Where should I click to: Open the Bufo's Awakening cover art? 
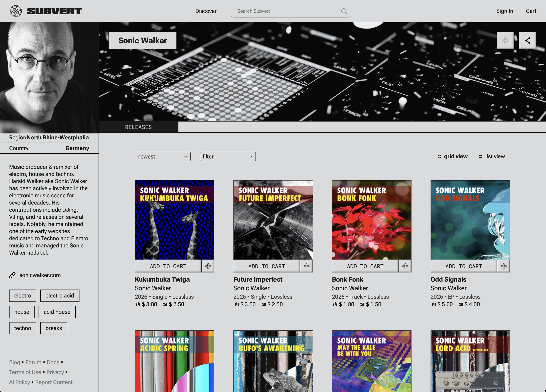(x=273, y=361)
